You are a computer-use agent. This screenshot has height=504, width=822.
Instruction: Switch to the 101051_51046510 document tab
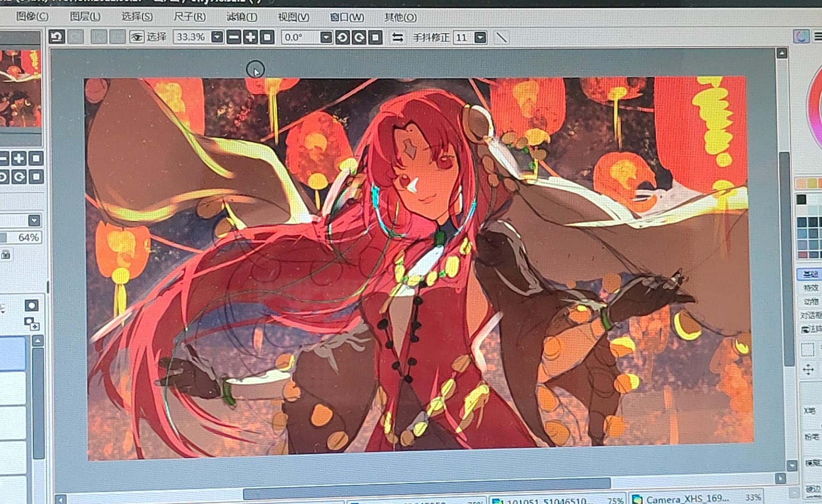coord(558,500)
